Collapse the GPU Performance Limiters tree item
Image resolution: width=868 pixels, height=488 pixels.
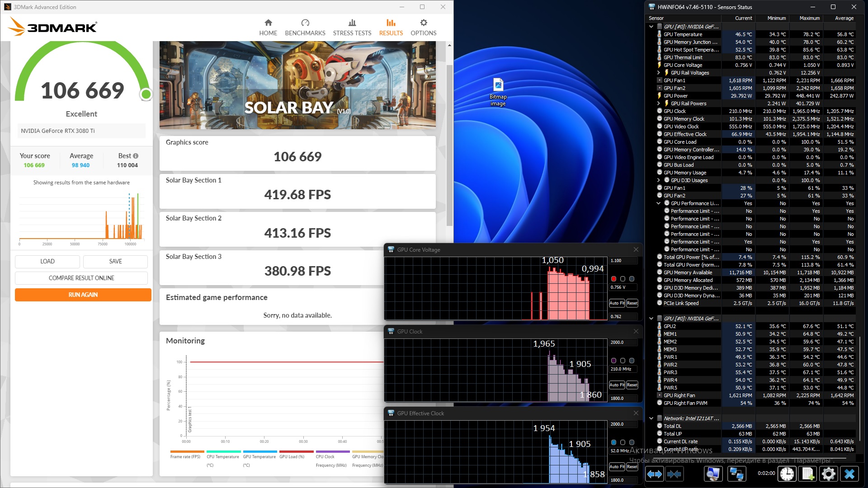coord(659,203)
